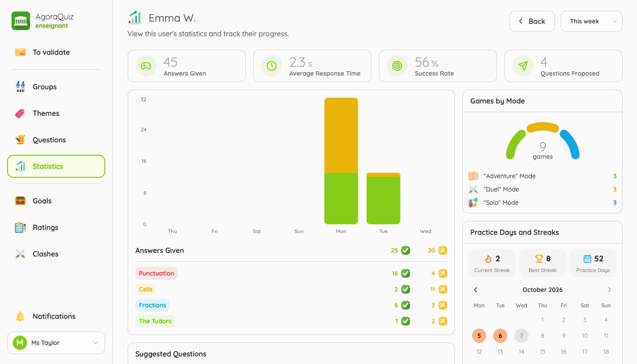Image resolution: width=637 pixels, height=364 pixels.
Task: Click the Notifications bell icon
Action: coord(20,316)
